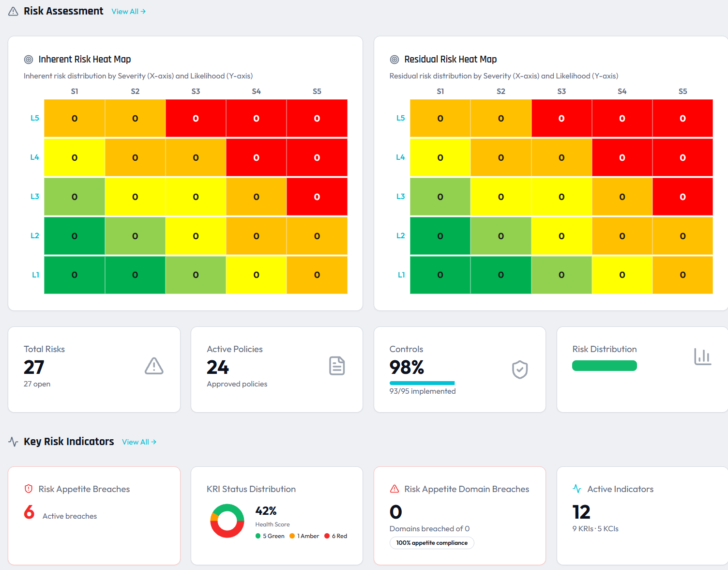Click the Key Risk Indicators pulse icon
This screenshot has height=570, width=728.
(14, 442)
